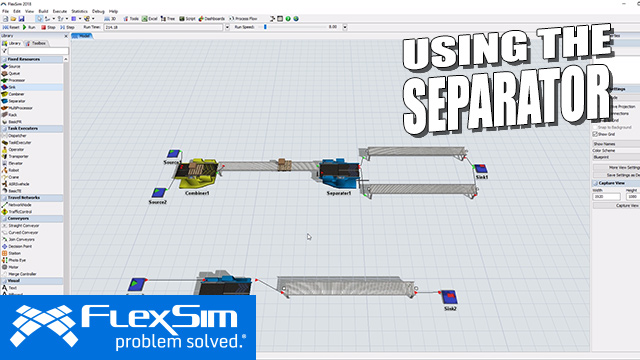This screenshot has height=360, width=640.
Task: Collapse the Conveyors library group
Action: (x=32, y=219)
